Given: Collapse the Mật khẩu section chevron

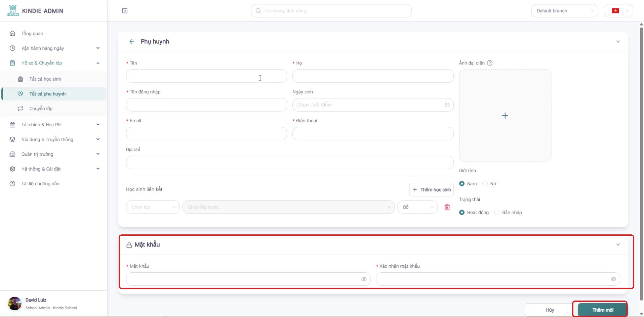Looking at the screenshot, I should (618, 245).
